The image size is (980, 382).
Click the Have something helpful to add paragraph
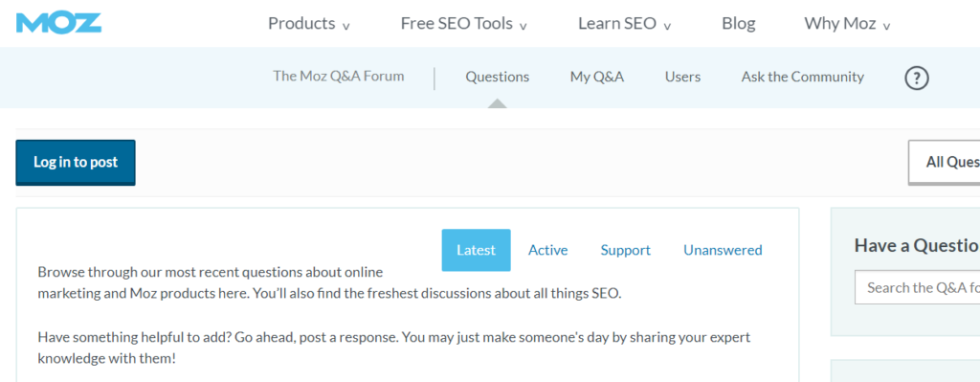393,348
